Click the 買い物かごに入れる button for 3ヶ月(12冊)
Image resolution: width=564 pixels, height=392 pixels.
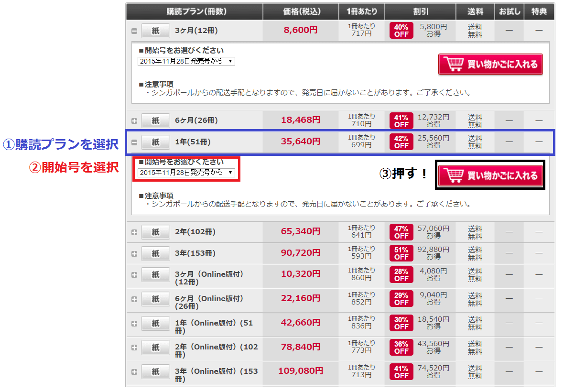pyautogui.click(x=490, y=64)
